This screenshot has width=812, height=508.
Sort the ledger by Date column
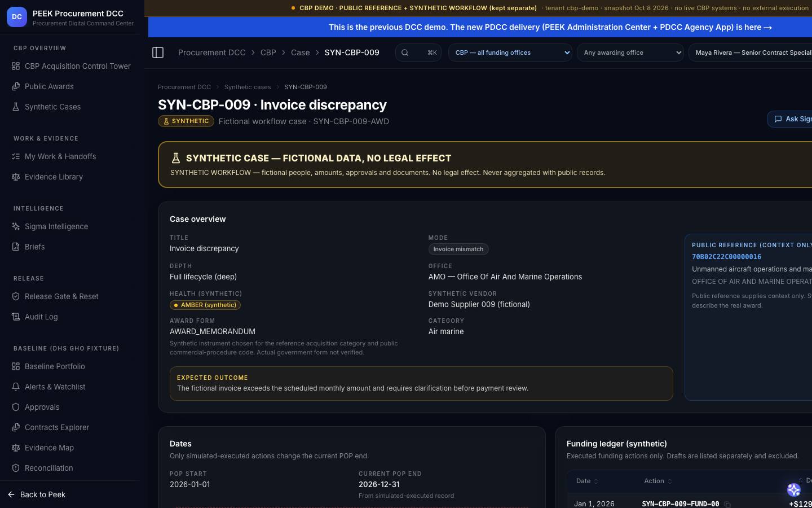pyautogui.click(x=587, y=481)
